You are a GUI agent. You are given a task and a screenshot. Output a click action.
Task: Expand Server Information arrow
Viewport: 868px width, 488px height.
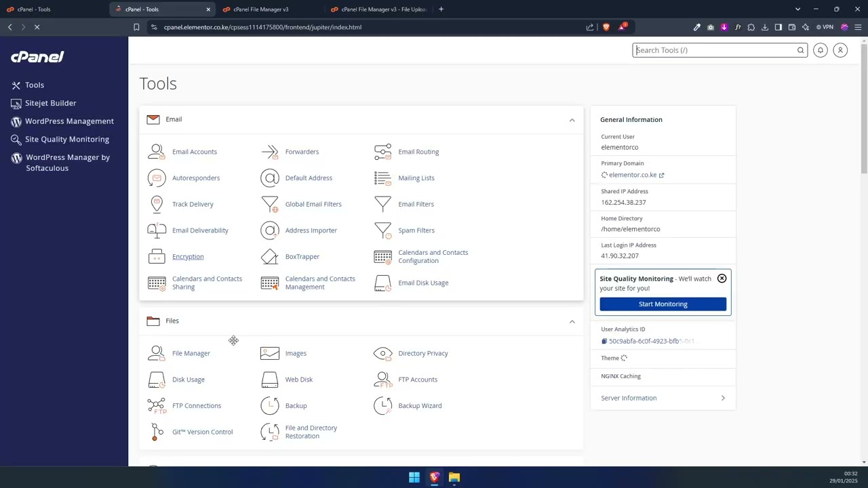723,398
